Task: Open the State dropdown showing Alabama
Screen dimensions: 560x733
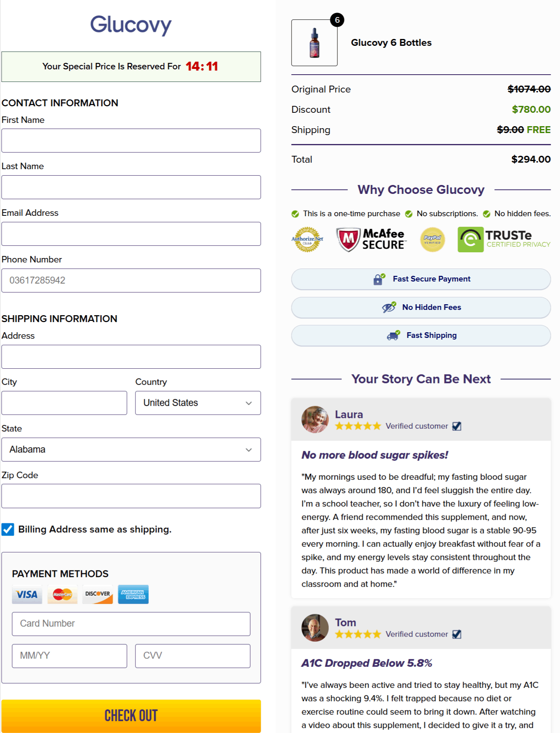Action: coord(131,449)
